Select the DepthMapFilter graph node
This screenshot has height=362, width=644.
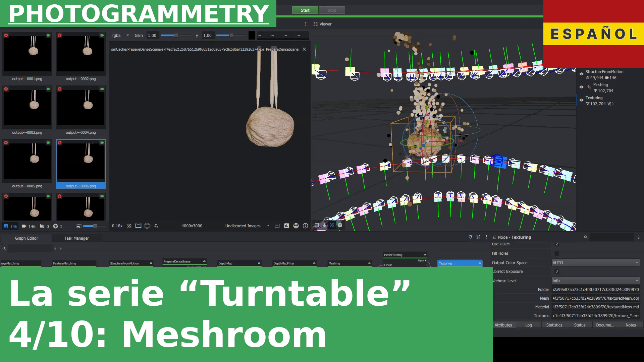coord(294,263)
